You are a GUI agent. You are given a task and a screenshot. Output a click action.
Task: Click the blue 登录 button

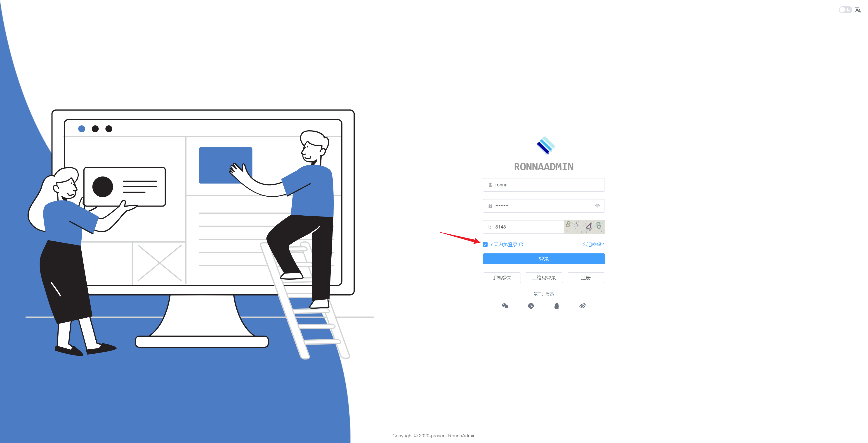pos(543,259)
